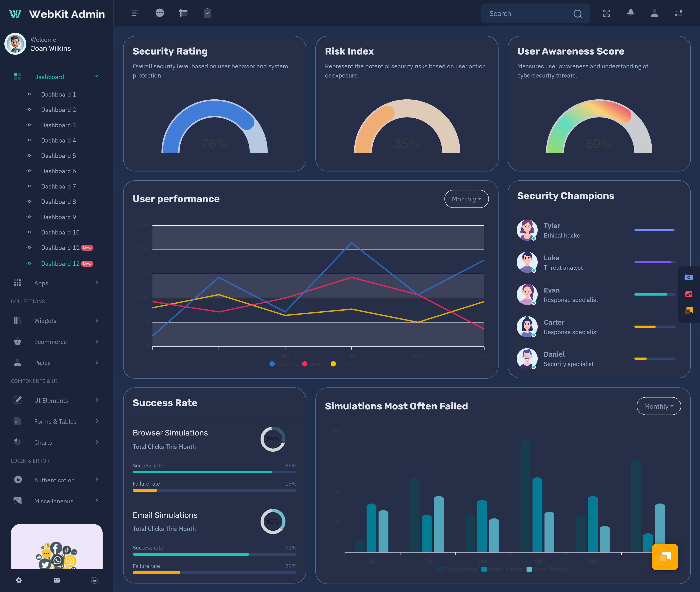The width and height of the screenshot is (700, 592).
Task: Click the lock screen icon at sidebar bottom
Action: pos(94,580)
